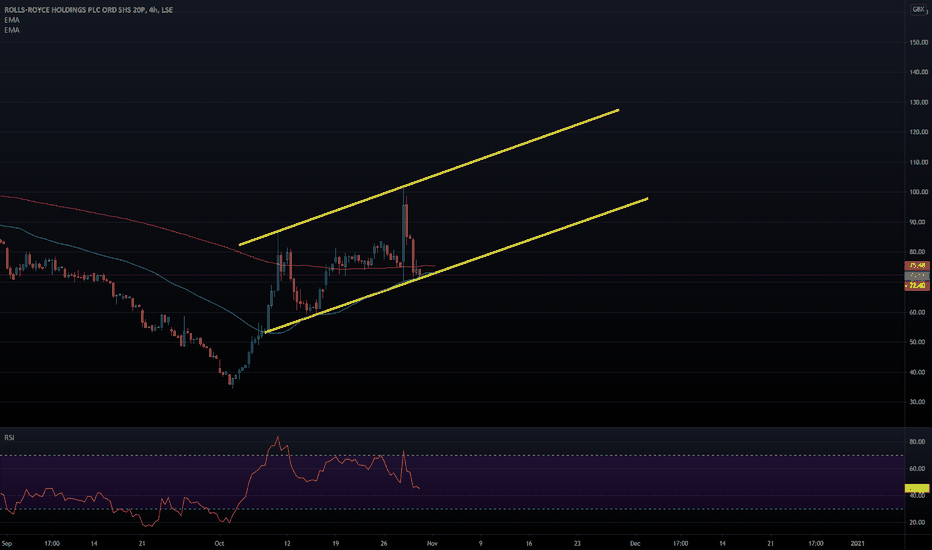Click 140.00 on the price axis
This screenshot has height=550, width=932.
[918, 72]
